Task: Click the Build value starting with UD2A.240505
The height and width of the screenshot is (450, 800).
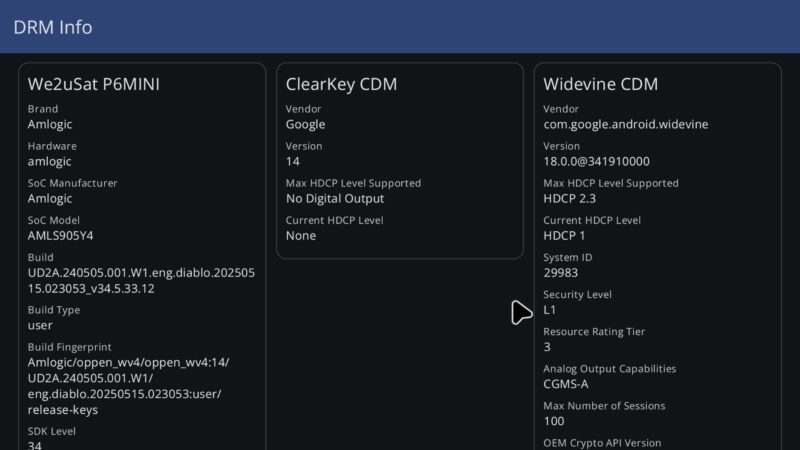Action: click(141, 281)
